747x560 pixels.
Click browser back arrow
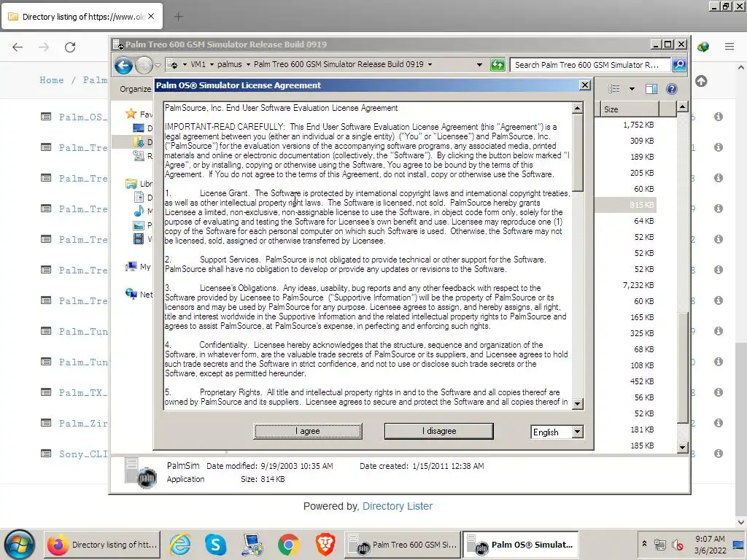coord(18,47)
